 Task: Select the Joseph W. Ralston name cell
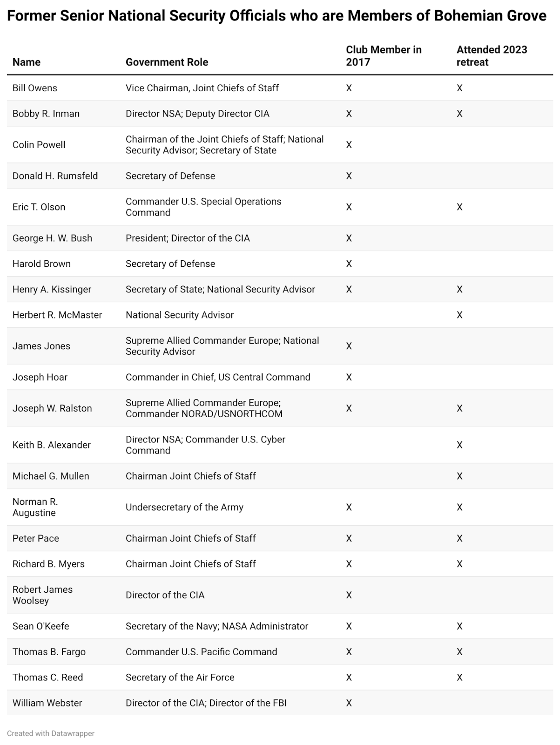pyautogui.click(x=52, y=408)
